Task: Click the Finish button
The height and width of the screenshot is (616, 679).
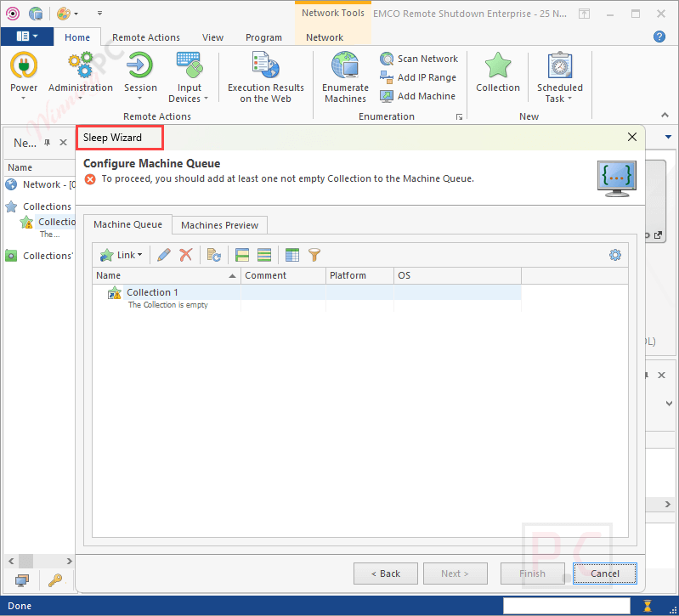Action: (x=533, y=574)
